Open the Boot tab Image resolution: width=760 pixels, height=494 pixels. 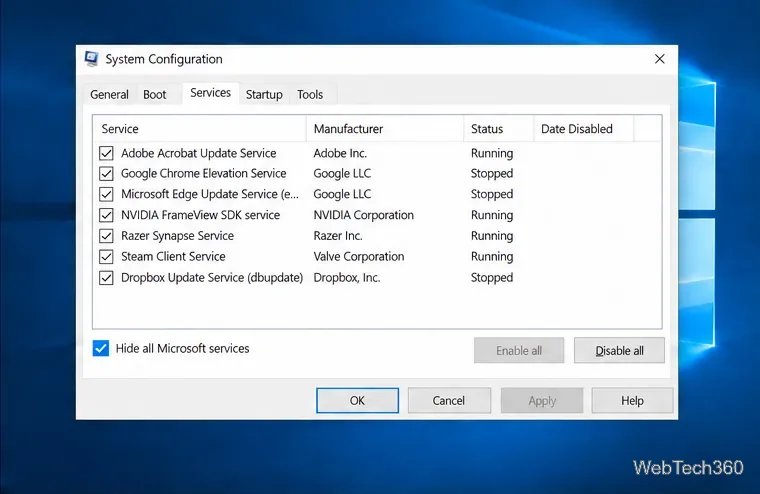(155, 95)
